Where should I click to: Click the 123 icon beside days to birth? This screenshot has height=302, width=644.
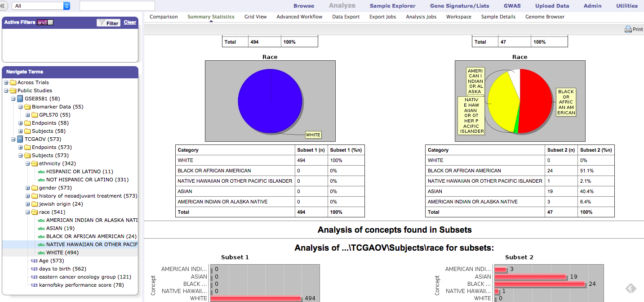pos(34,269)
